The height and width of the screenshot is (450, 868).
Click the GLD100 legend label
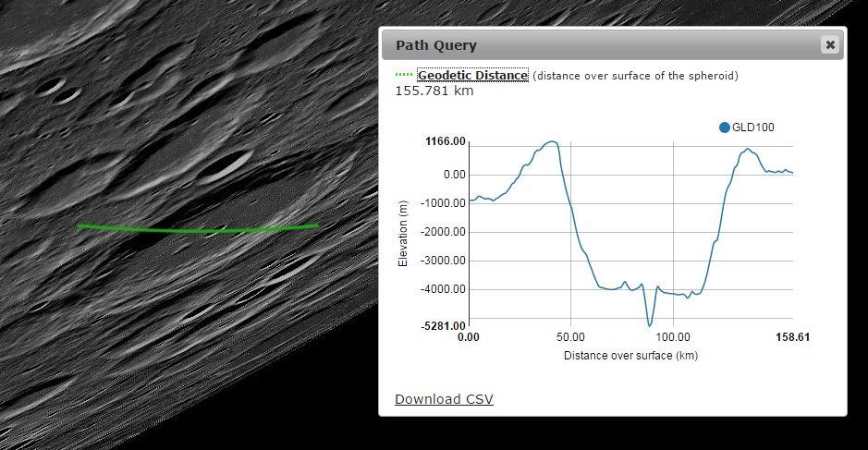point(752,128)
